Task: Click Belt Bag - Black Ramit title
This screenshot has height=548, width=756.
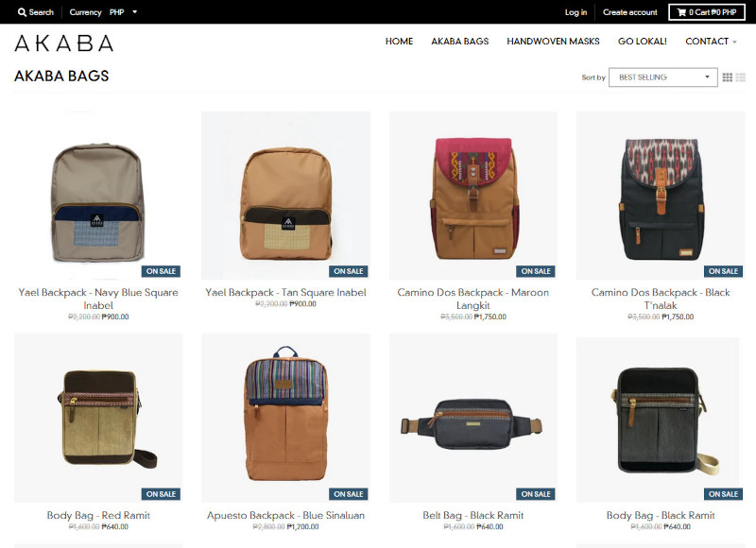Action: pyautogui.click(x=473, y=515)
